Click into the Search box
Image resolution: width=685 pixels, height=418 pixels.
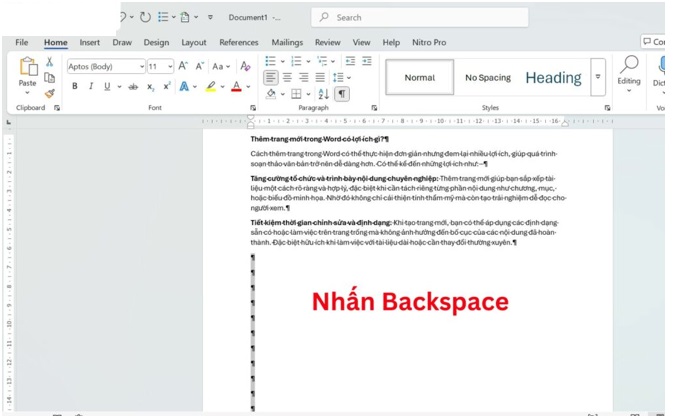[419, 17]
